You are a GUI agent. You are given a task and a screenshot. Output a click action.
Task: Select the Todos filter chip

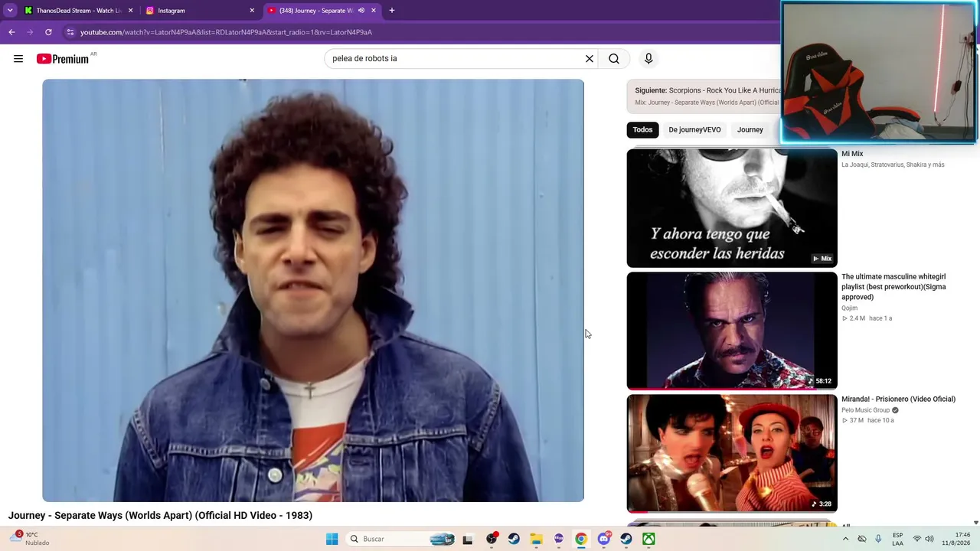point(642,130)
